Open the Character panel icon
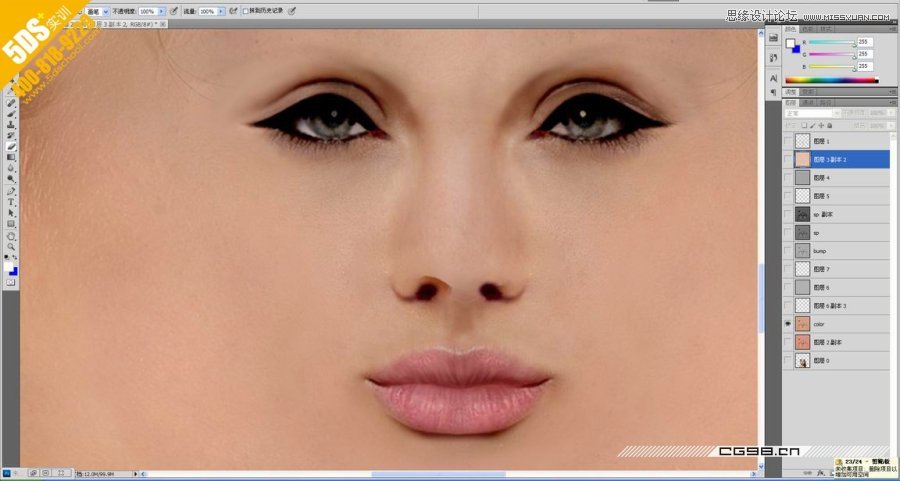Image resolution: width=900 pixels, height=481 pixels. coord(773,77)
